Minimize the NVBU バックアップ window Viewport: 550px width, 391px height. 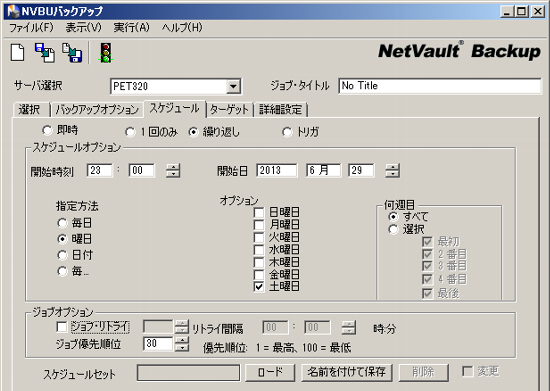click(x=507, y=12)
